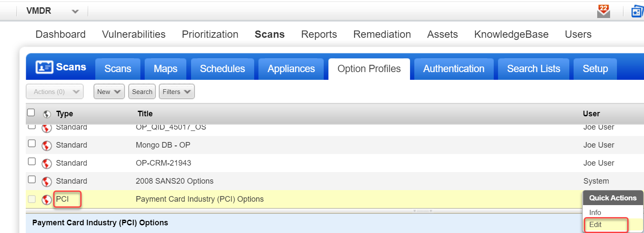Expand the New dropdown button
The width and height of the screenshot is (644, 233).
click(x=109, y=91)
